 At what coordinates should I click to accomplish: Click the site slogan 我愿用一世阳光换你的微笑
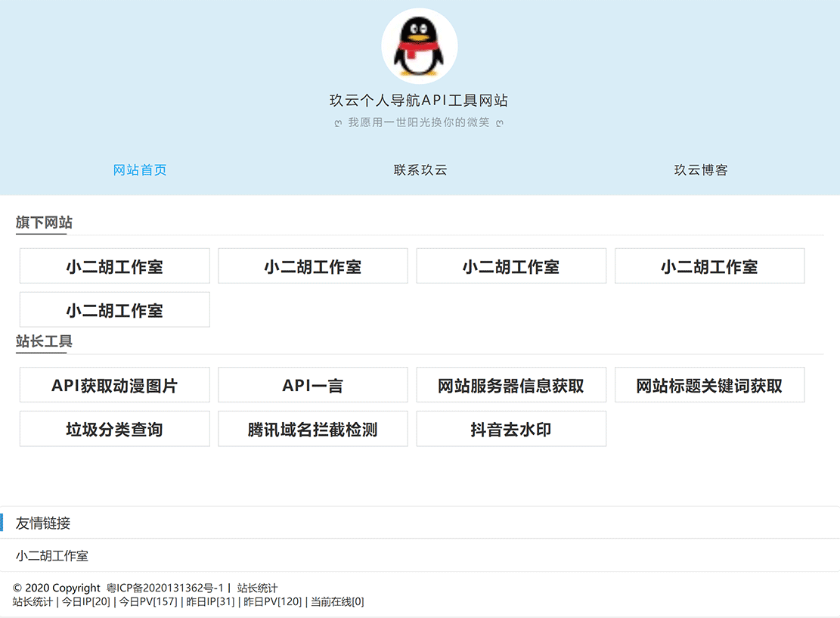[420, 122]
